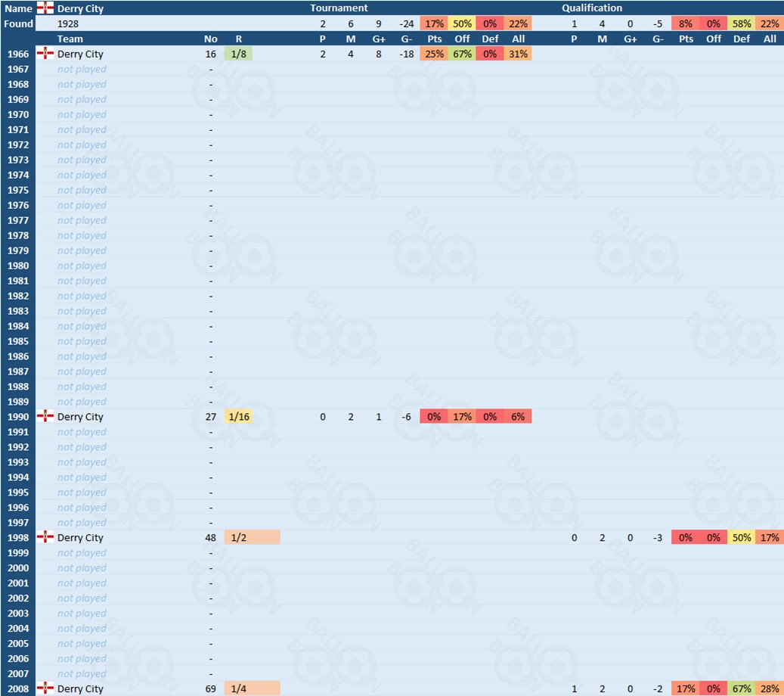This screenshot has height=696, width=784.
Task: Select the green 1/8 round cell for 1966
Action: pos(238,54)
